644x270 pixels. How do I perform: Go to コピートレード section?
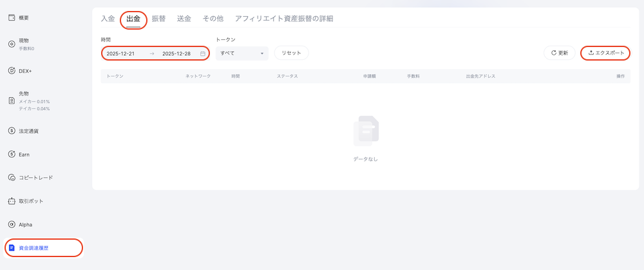coord(35,178)
